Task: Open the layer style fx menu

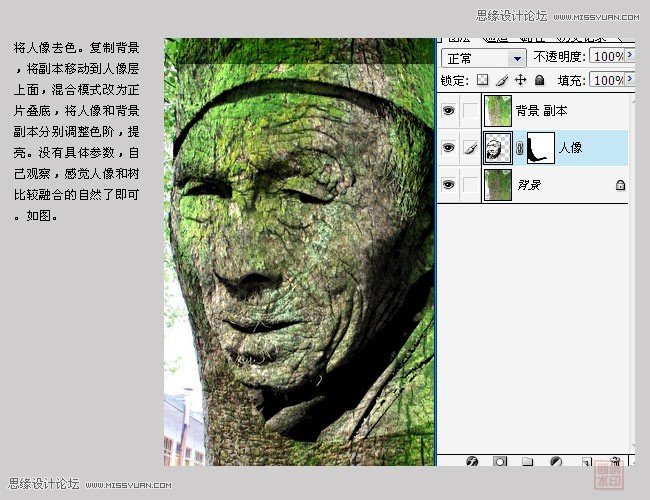Action: point(472,463)
